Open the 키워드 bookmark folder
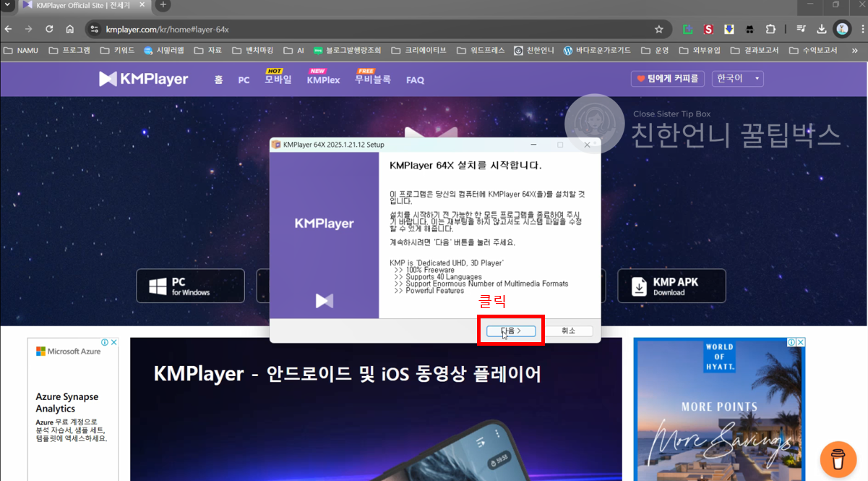Screen dimensions: 868x481 [x=117, y=51]
